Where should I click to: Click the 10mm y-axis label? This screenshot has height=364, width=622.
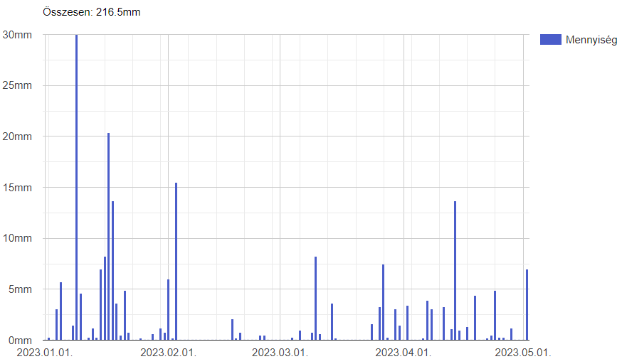tap(17, 238)
